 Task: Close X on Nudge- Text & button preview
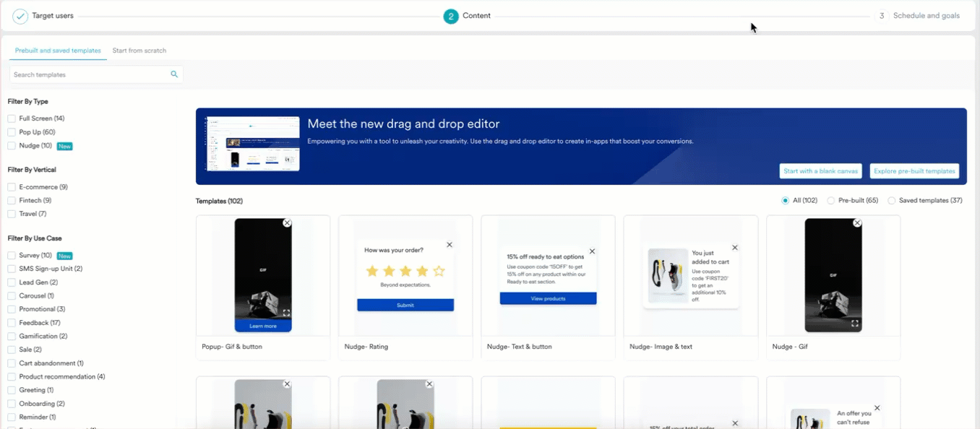[592, 251]
